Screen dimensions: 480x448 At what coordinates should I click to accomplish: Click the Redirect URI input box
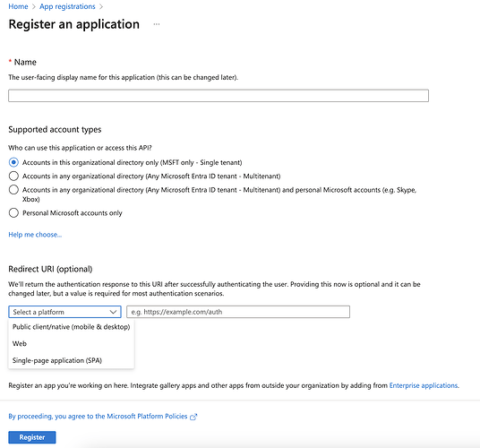pyautogui.click(x=238, y=312)
